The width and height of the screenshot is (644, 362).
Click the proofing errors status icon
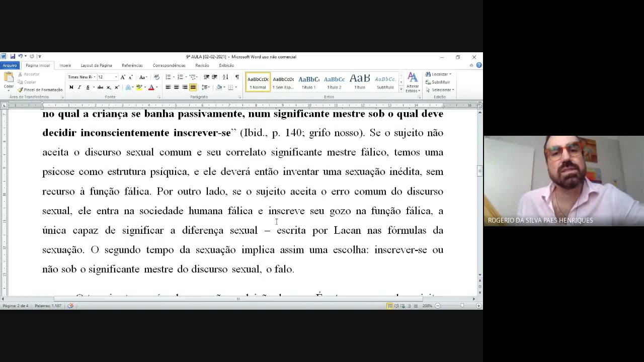70,306
